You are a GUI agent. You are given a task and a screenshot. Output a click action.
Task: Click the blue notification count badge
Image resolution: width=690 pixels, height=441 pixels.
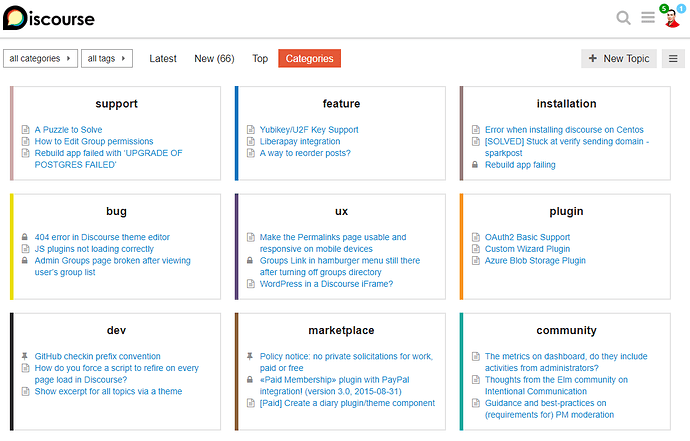(x=682, y=8)
